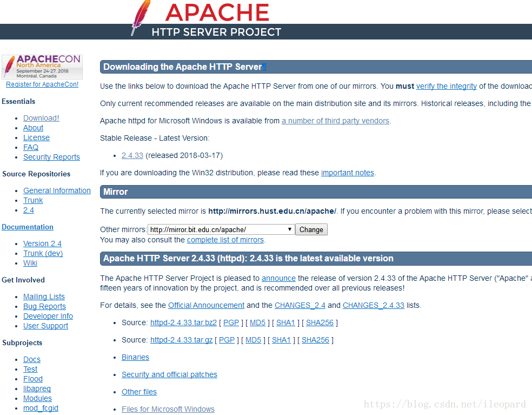Click the Change mirror button
This screenshot has height=415, width=532.
(311, 229)
